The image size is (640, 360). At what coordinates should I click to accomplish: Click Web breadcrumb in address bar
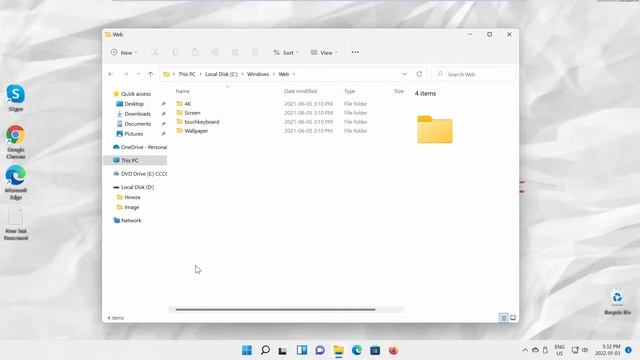coord(284,74)
